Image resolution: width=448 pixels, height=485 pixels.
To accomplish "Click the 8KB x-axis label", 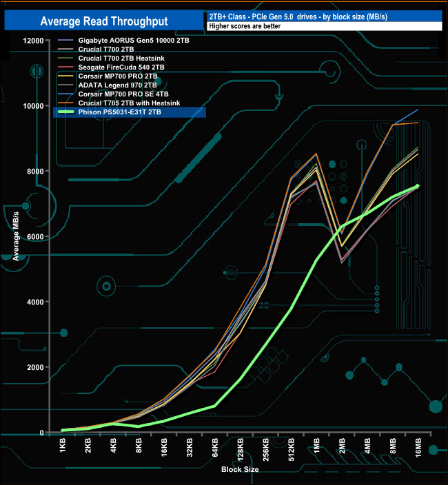I will tap(139, 446).
